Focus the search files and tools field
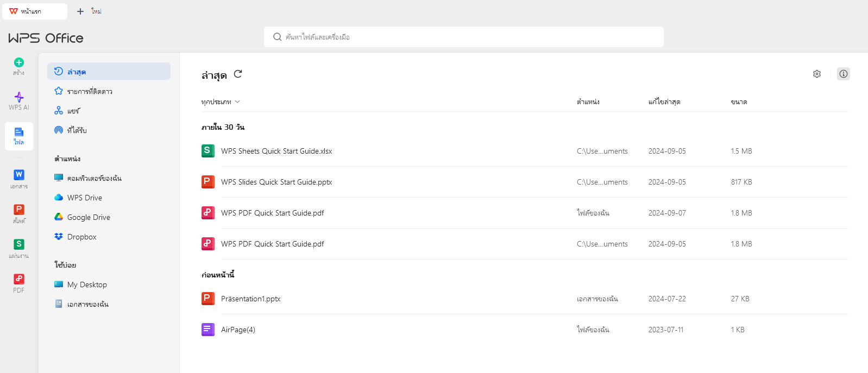 click(464, 37)
